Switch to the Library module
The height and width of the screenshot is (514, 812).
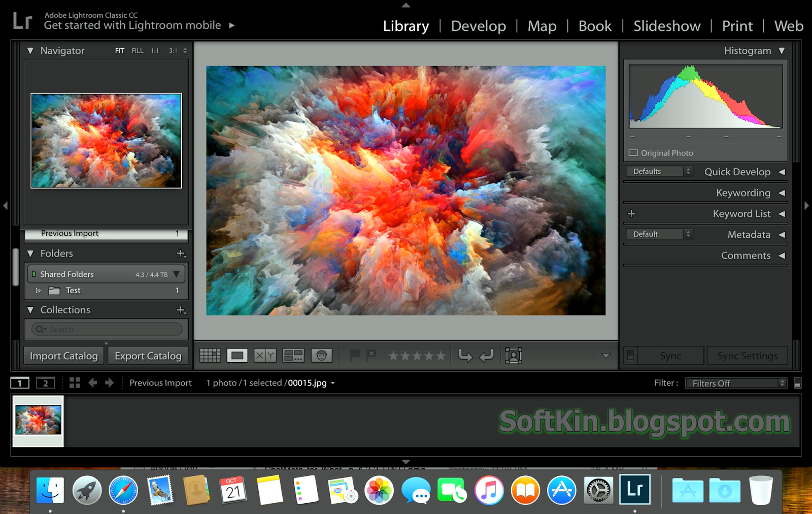point(406,26)
